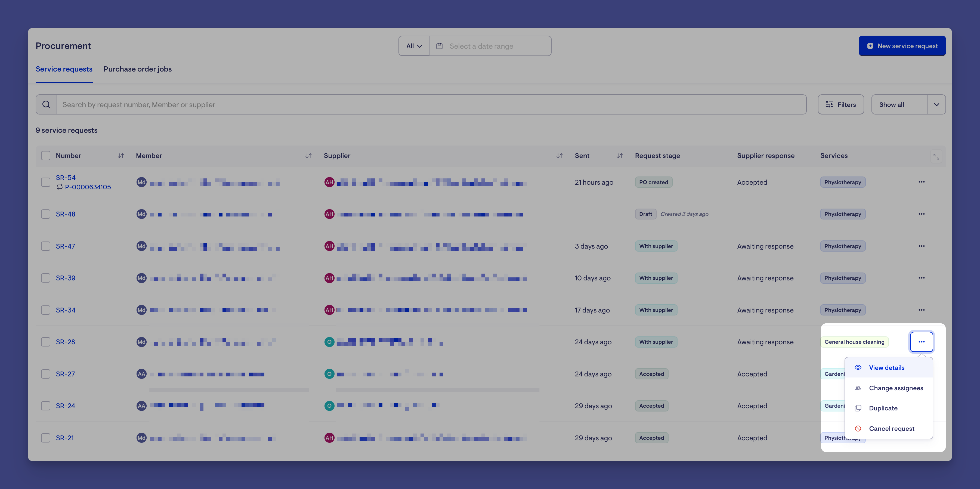
Task: Tick the checkbox for SR-24
Action: [46, 406]
